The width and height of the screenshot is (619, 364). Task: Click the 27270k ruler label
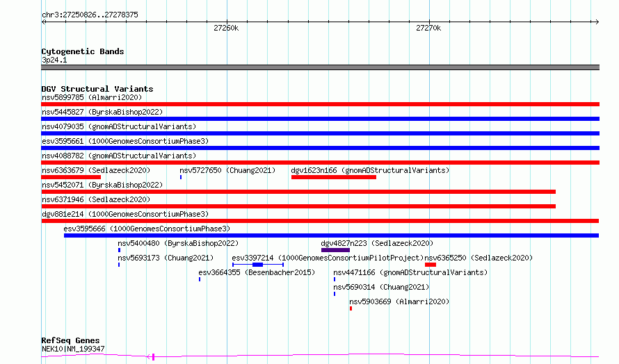(x=428, y=28)
